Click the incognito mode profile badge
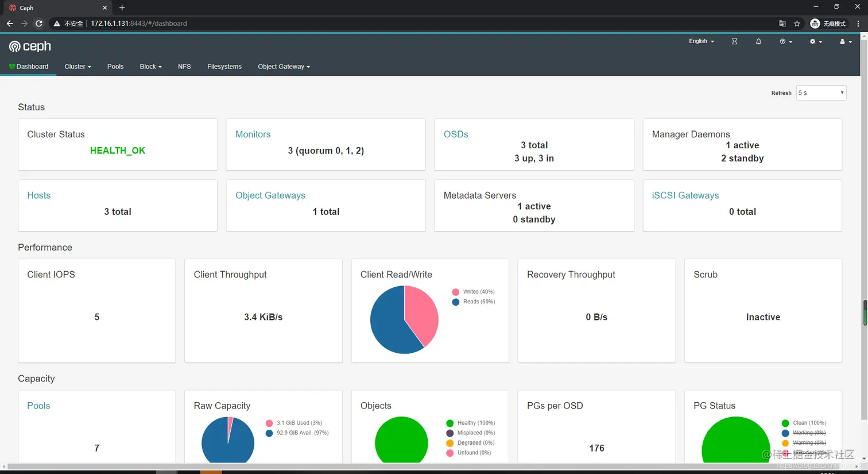 coord(828,24)
